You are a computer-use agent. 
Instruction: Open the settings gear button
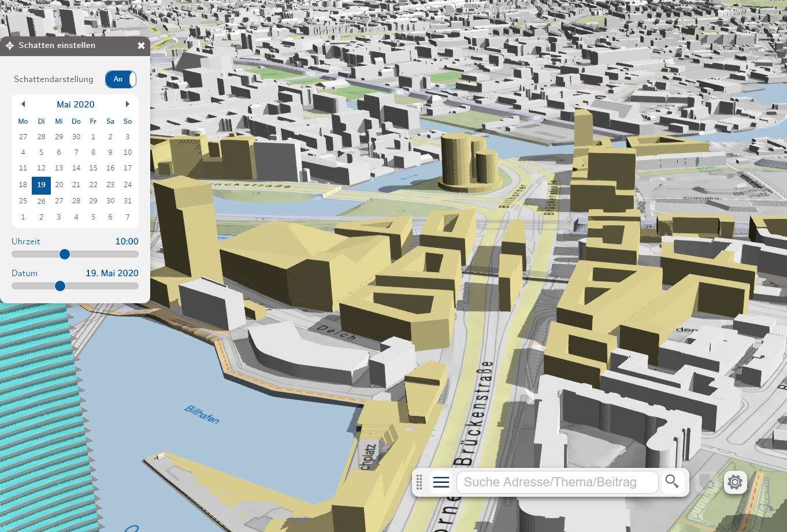[x=735, y=482]
